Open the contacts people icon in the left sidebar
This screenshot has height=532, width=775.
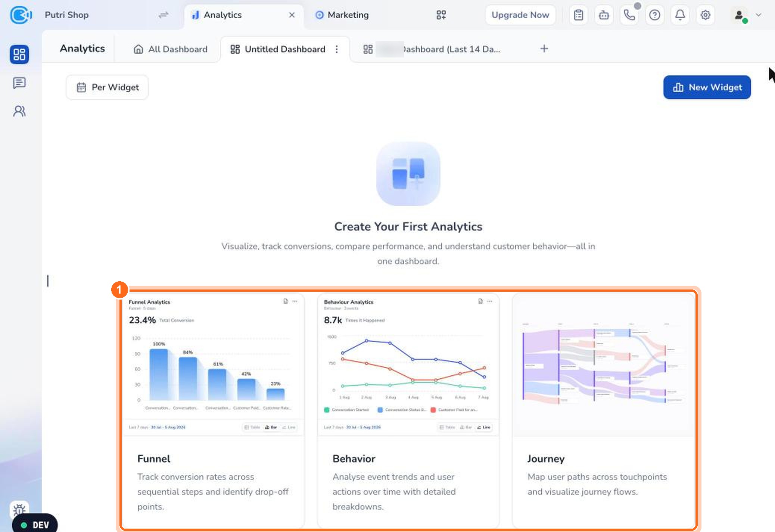tap(19, 111)
